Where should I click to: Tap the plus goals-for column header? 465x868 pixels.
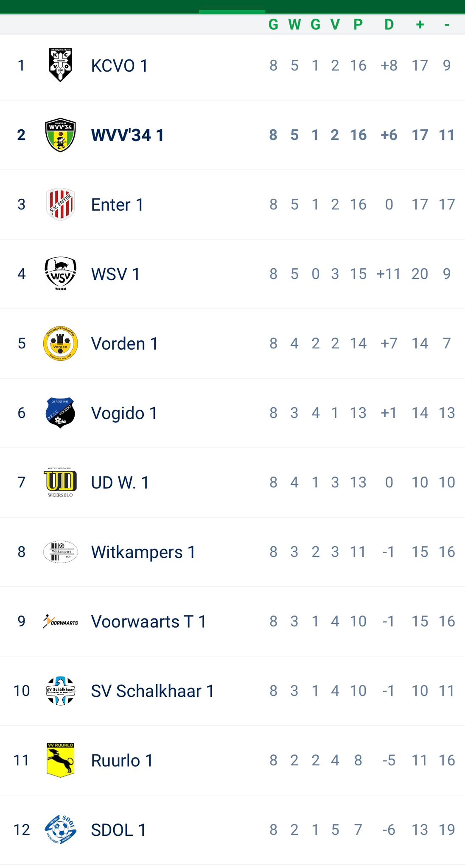(420, 25)
